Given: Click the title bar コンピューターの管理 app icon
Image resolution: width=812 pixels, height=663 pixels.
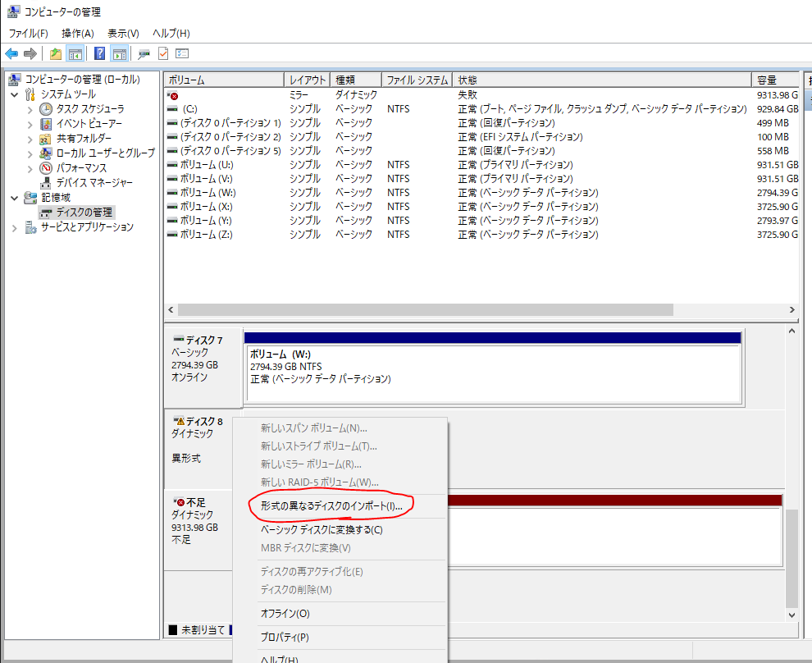Looking at the screenshot, I should pos(14,11).
